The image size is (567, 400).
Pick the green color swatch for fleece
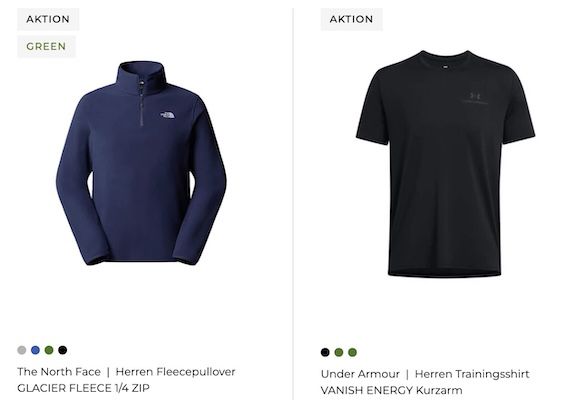[x=49, y=350]
